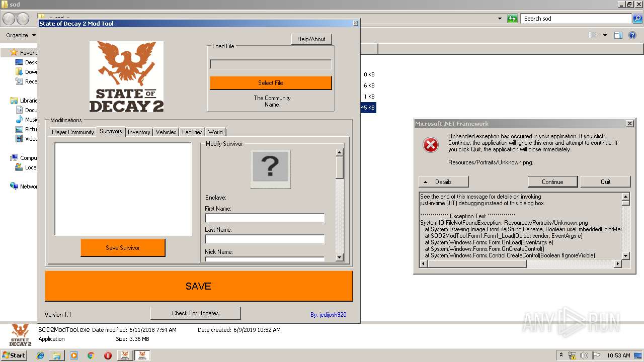Click the Last Name input field

pos(265,239)
